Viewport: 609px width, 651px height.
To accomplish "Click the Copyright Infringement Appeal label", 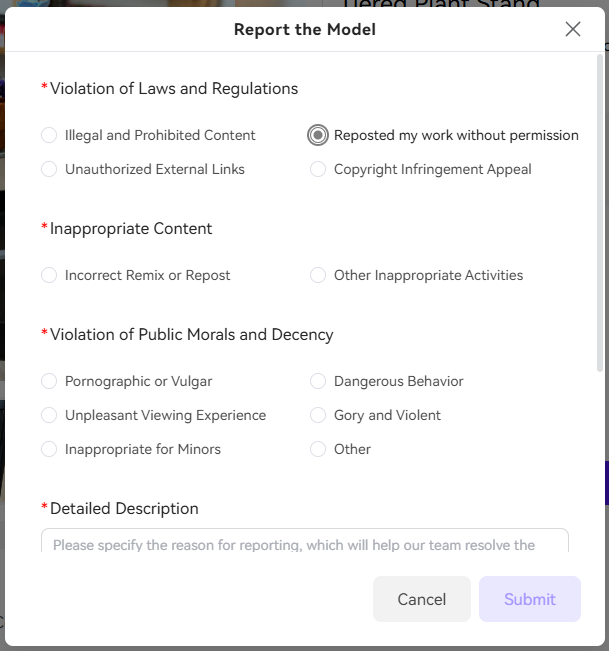I will tap(433, 169).
